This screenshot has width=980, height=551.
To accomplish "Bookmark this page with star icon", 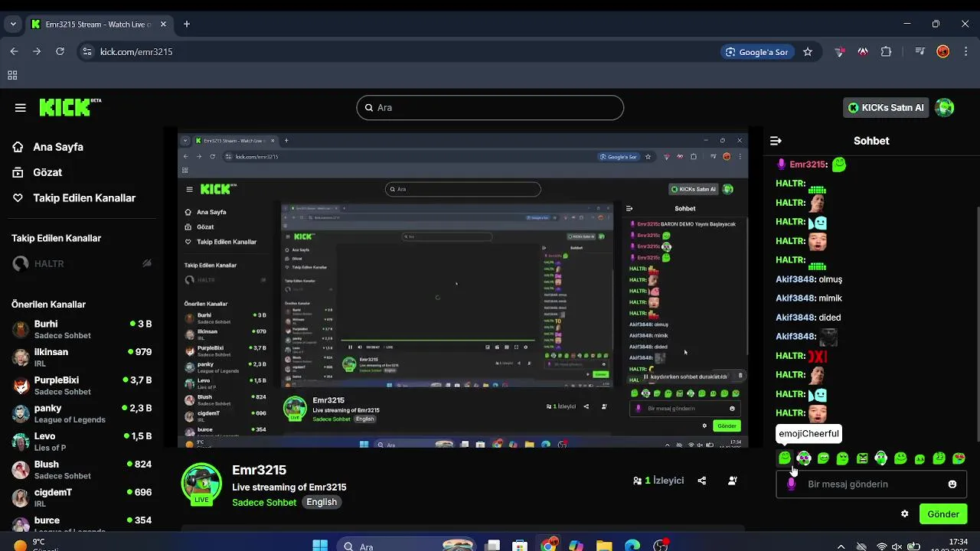I will 808,52.
